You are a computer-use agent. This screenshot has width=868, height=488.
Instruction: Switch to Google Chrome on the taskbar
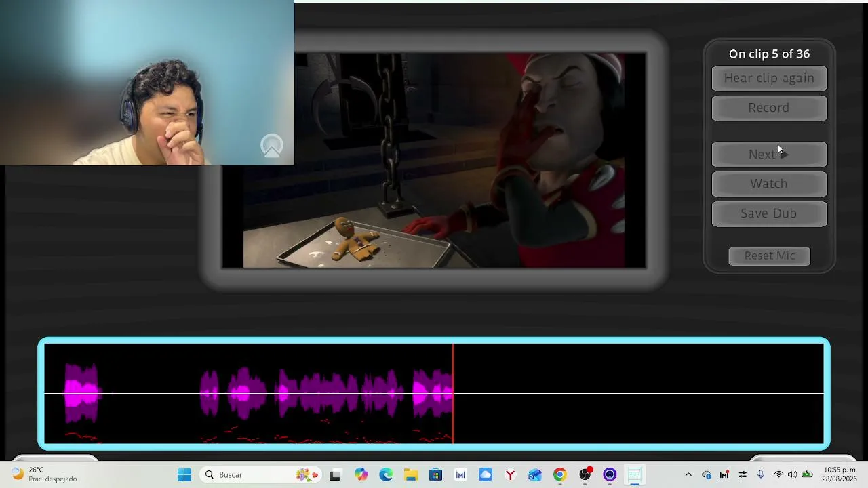coord(559,475)
